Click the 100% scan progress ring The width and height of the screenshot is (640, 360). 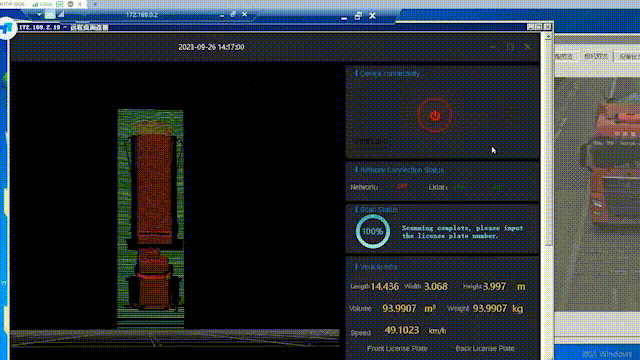tap(373, 231)
